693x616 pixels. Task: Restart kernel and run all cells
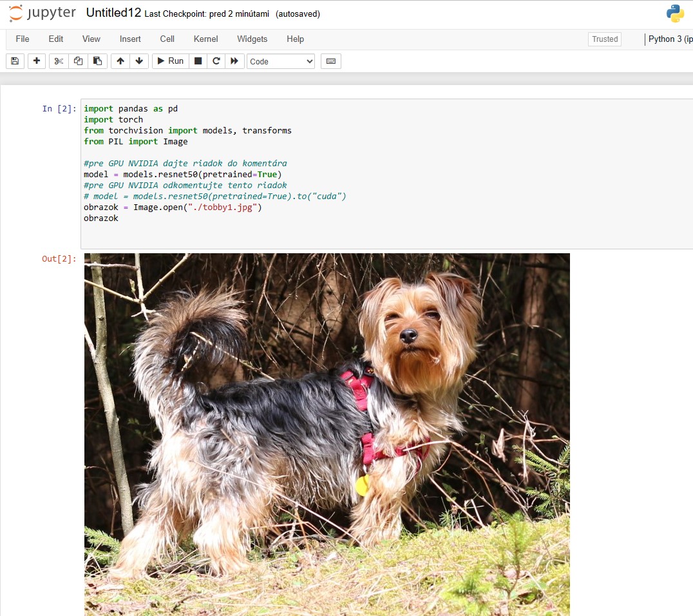(234, 61)
